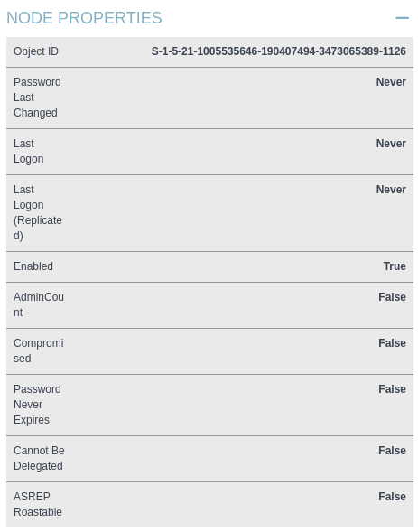Collapse the Node Properties section

(402, 18)
